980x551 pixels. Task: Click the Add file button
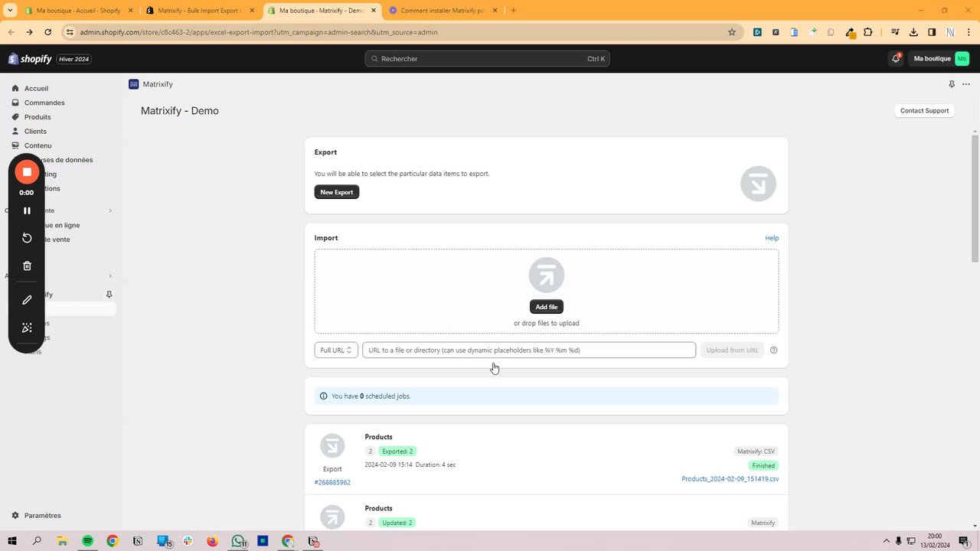tap(547, 307)
